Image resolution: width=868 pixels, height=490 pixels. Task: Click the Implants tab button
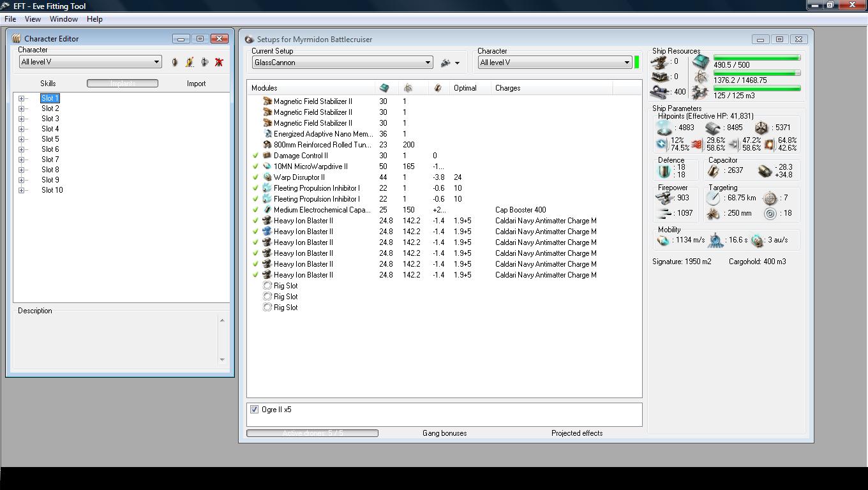tap(123, 84)
